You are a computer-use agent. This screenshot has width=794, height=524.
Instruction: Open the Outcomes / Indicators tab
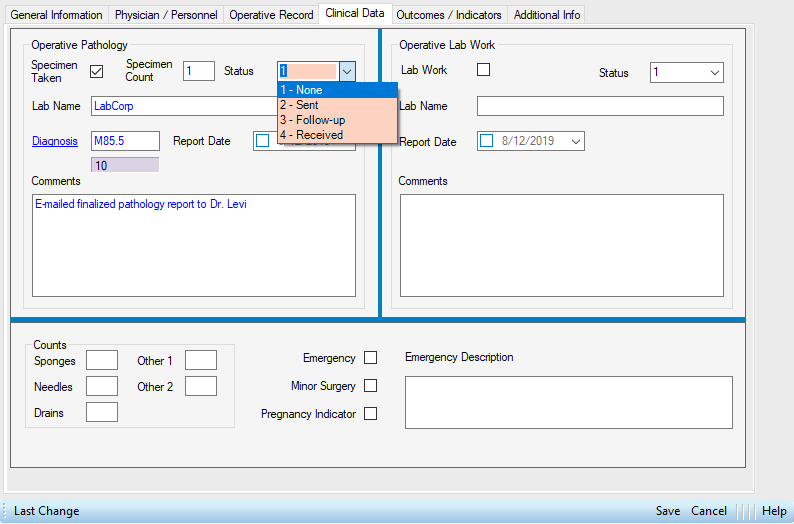click(449, 15)
